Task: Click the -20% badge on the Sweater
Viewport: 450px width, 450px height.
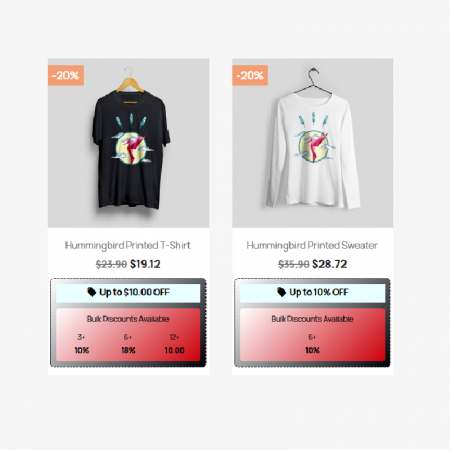Action: 250,75
